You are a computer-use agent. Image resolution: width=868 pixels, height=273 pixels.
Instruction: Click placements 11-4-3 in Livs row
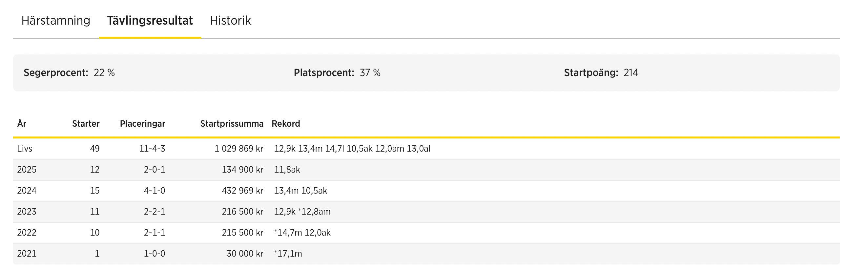point(152,149)
